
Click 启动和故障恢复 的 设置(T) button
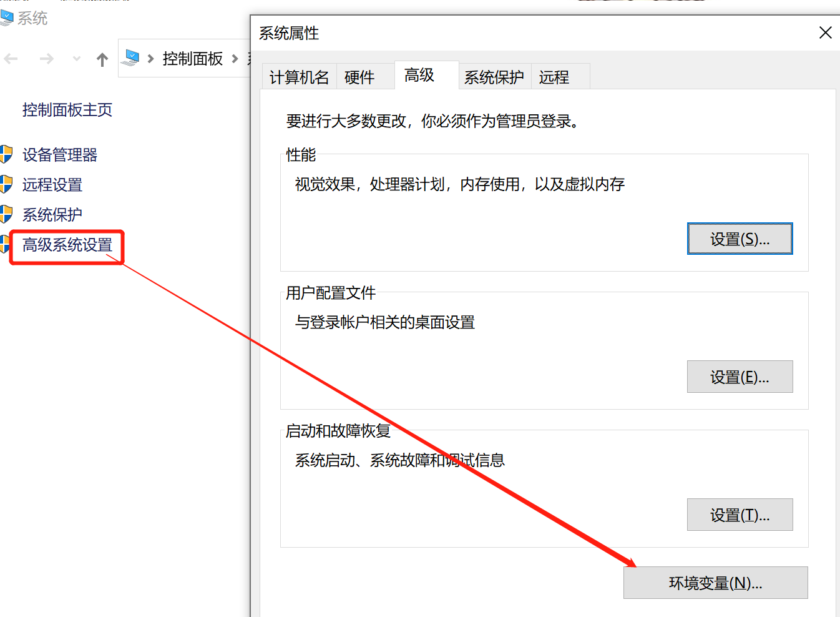point(740,515)
